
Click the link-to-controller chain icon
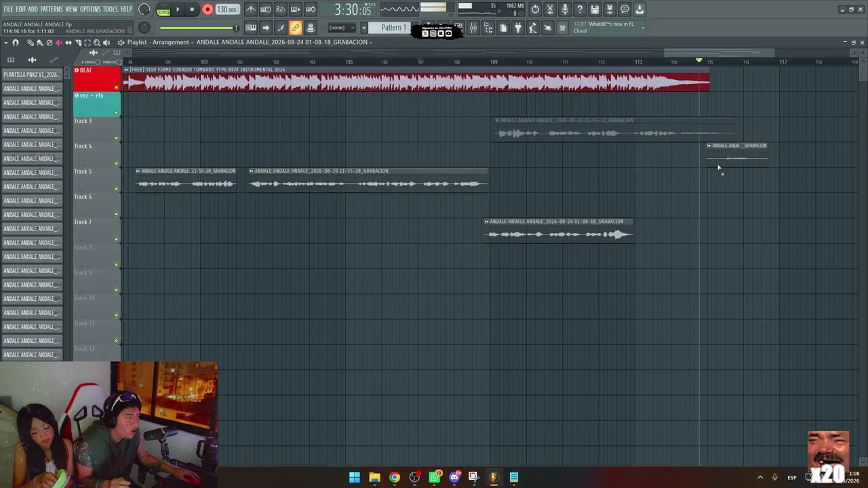[x=296, y=28]
